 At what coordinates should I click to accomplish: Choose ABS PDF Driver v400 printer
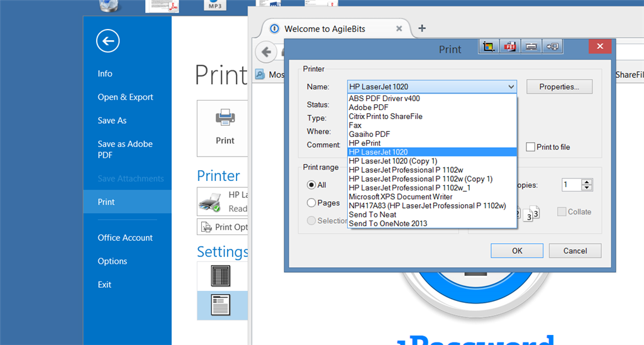pos(431,99)
